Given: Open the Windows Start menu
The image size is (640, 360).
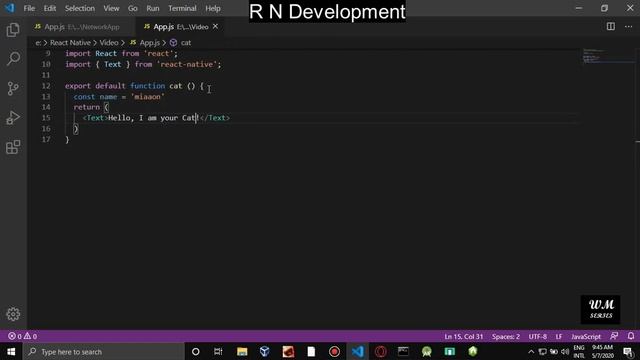Looking at the screenshot, I should (x=11, y=351).
